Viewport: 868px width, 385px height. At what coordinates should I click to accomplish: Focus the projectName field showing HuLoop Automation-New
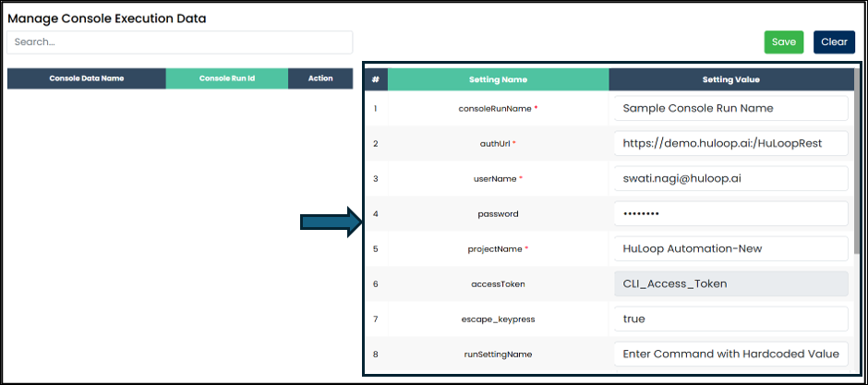[729, 248]
